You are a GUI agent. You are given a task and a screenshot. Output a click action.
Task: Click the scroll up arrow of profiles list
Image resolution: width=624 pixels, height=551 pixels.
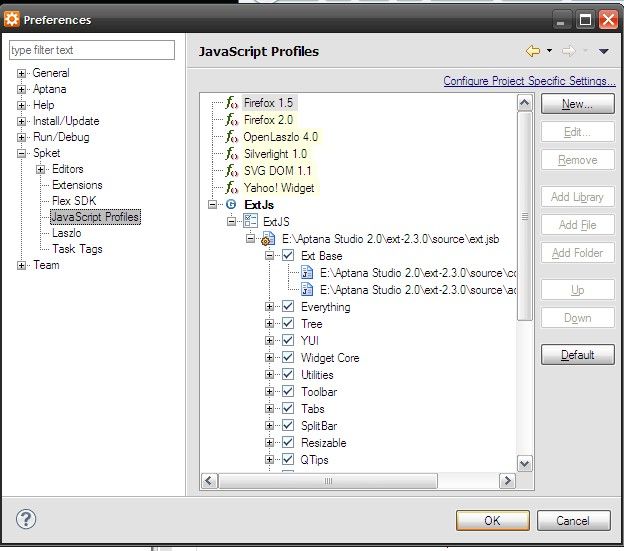coord(525,103)
